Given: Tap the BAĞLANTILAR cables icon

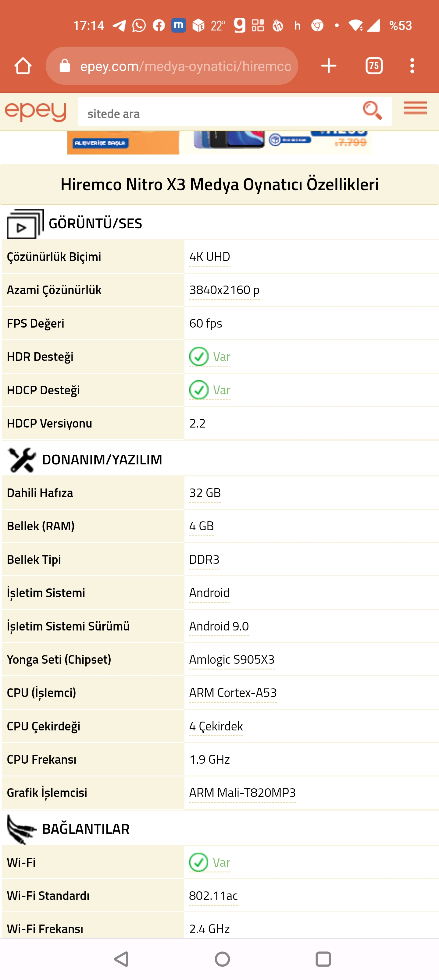Looking at the screenshot, I should pos(22,829).
